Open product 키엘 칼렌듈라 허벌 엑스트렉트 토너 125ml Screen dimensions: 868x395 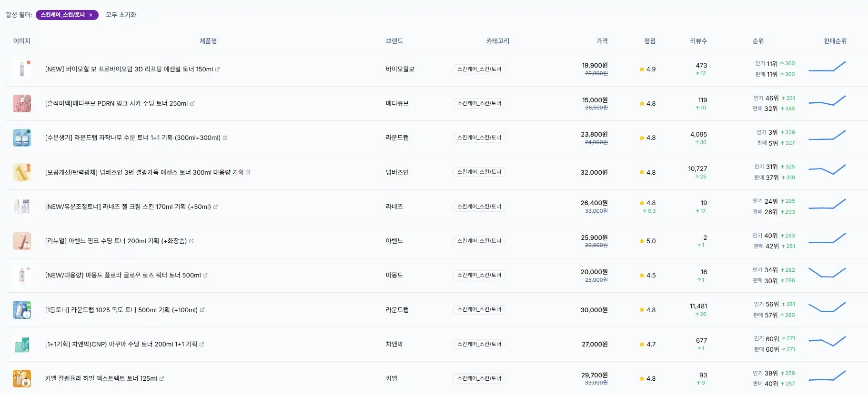tap(101, 378)
